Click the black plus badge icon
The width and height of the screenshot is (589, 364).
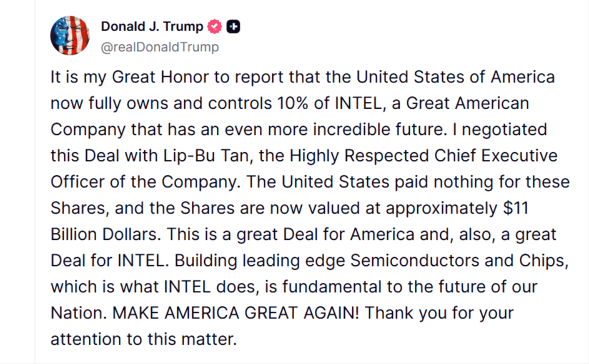click(234, 27)
